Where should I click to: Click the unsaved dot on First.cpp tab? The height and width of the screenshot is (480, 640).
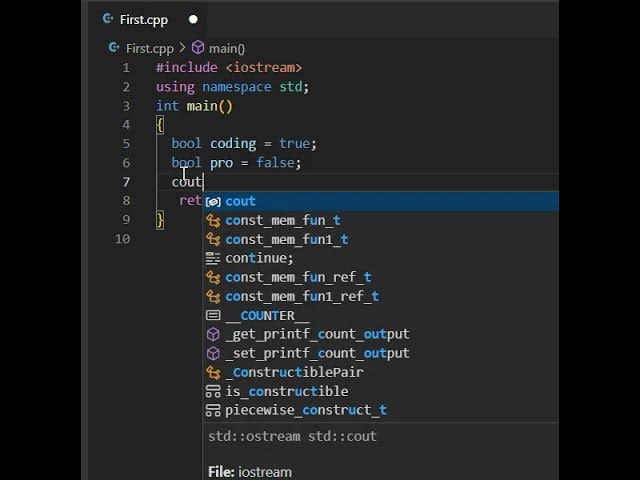[193, 19]
